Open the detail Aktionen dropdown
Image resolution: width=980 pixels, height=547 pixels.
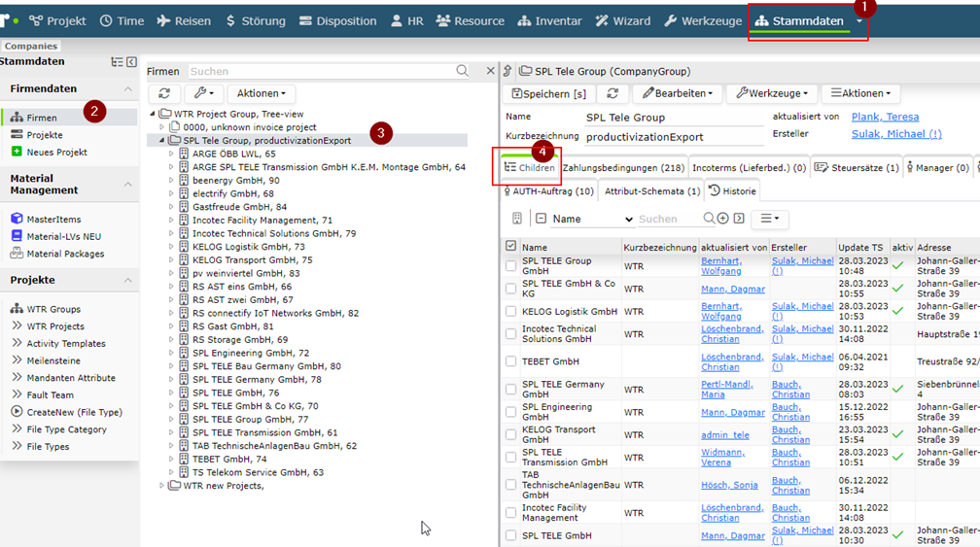tap(860, 93)
